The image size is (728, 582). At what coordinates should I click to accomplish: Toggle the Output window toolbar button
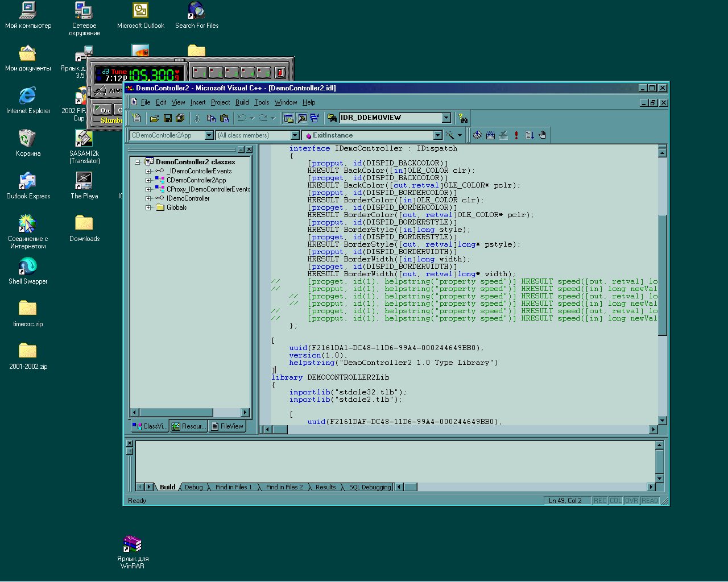[x=301, y=118]
